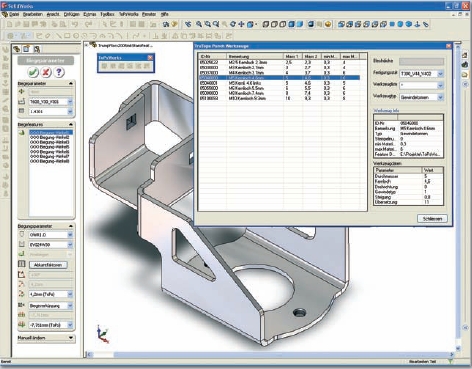Select the rectangle sketch tool
472x369 pixels.
67,35
